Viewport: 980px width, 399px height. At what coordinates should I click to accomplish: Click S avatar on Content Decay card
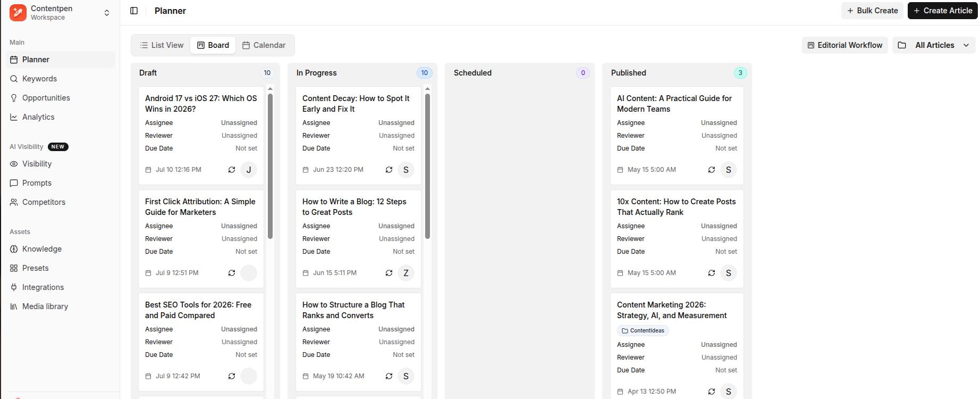click(406, 170)
